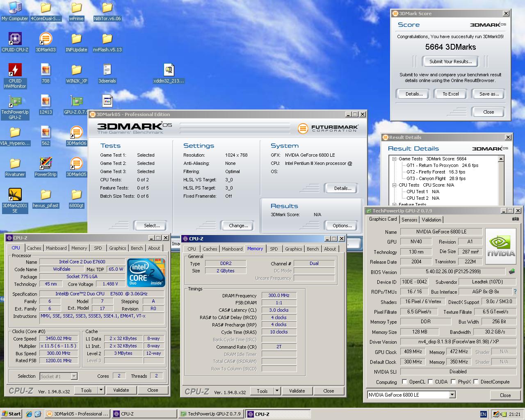Screen dimensions: 525x420
Task: Launch the 3DMark05 desktop shortcut
Action: coord(76,167)
